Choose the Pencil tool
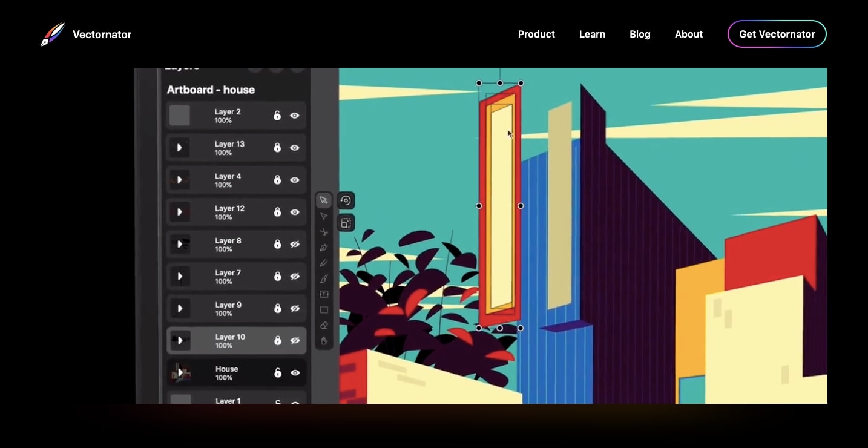Image resolution: width=868 pixels, height=448 pixels. (324, 263)
